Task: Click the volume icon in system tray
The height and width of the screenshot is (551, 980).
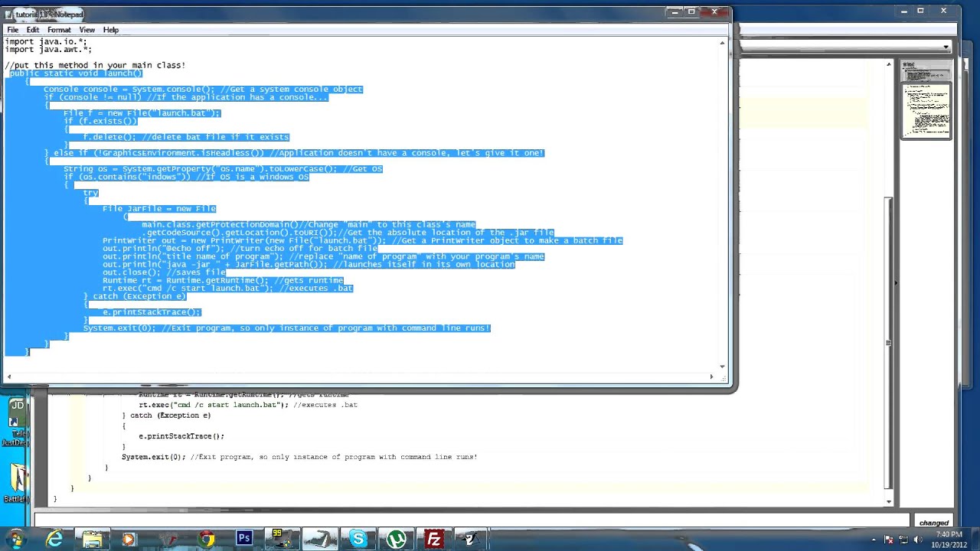Action: pos(918,540)
